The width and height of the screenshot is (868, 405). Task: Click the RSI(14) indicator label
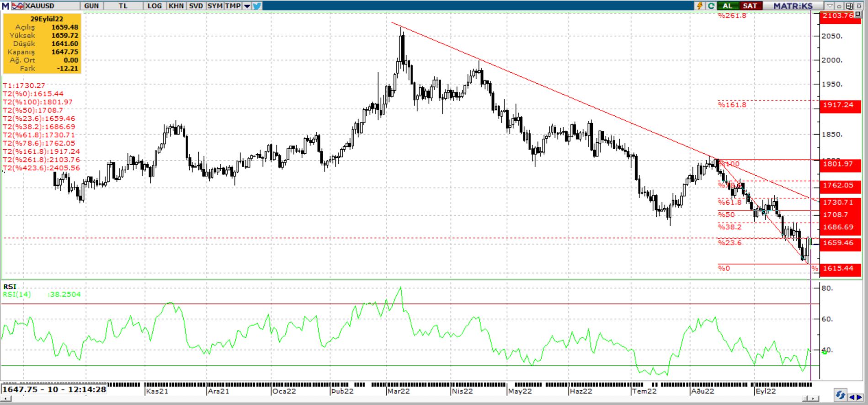point(17,294)
